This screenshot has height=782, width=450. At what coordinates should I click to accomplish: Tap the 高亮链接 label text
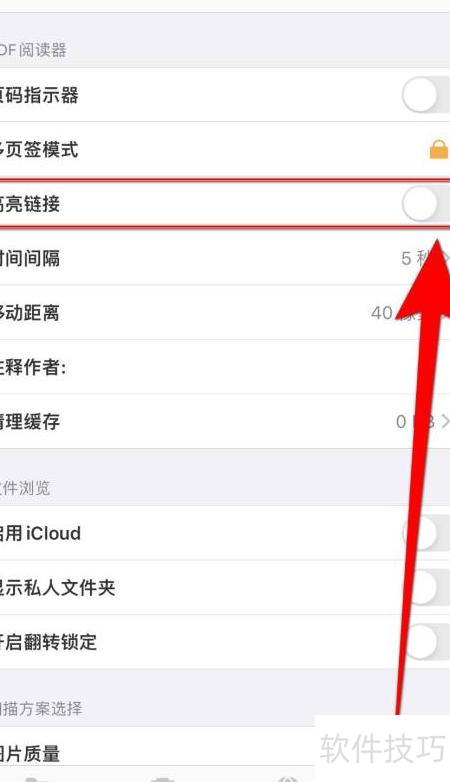pos(30,204)
